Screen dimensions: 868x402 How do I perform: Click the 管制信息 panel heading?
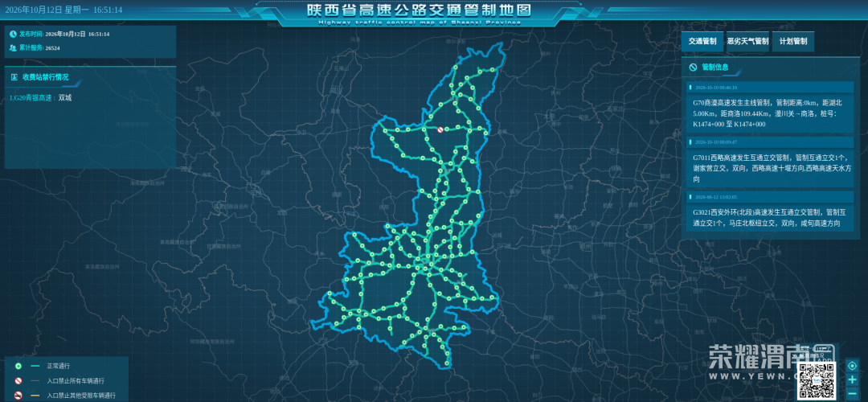(x=714, y=67)
